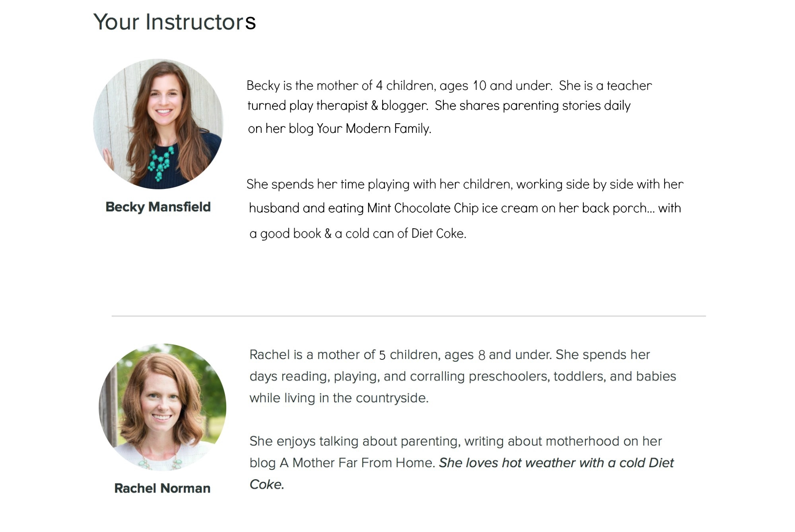Click the line starting 'She enjoys talking about parenting'
The width and height of the screenshot is (795, 532).
click(x=456, y=441)
